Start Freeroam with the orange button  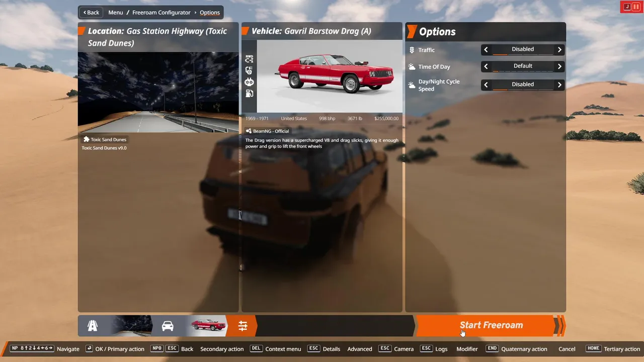pos(486,325)
